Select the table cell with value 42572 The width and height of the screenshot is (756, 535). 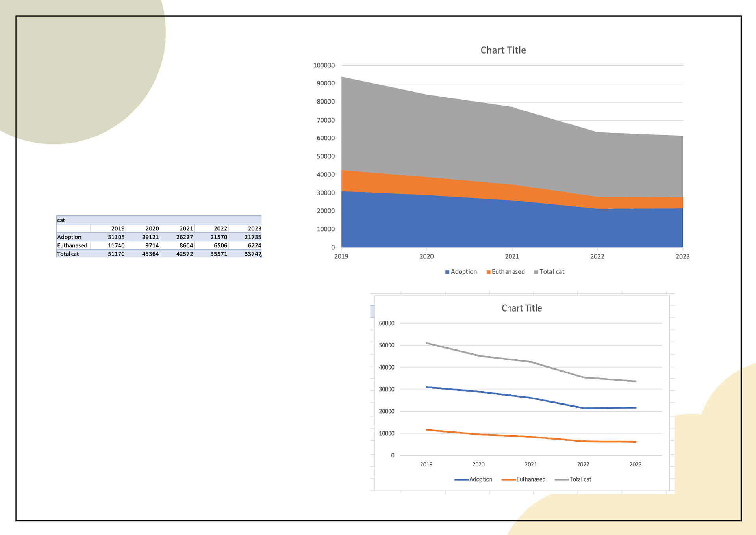click(177, 254)
